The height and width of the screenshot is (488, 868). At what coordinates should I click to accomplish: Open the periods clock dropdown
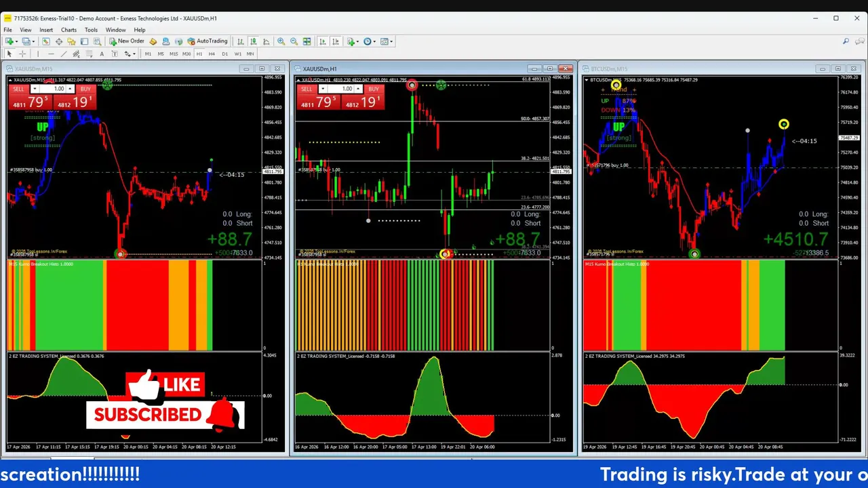point(370,41)
